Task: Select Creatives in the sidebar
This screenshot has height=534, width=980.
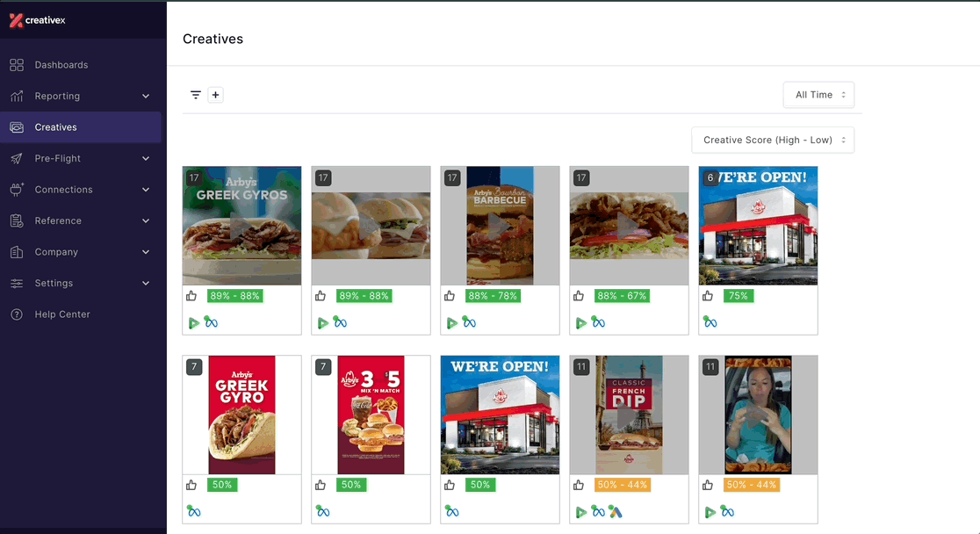Action: [55, 127]
